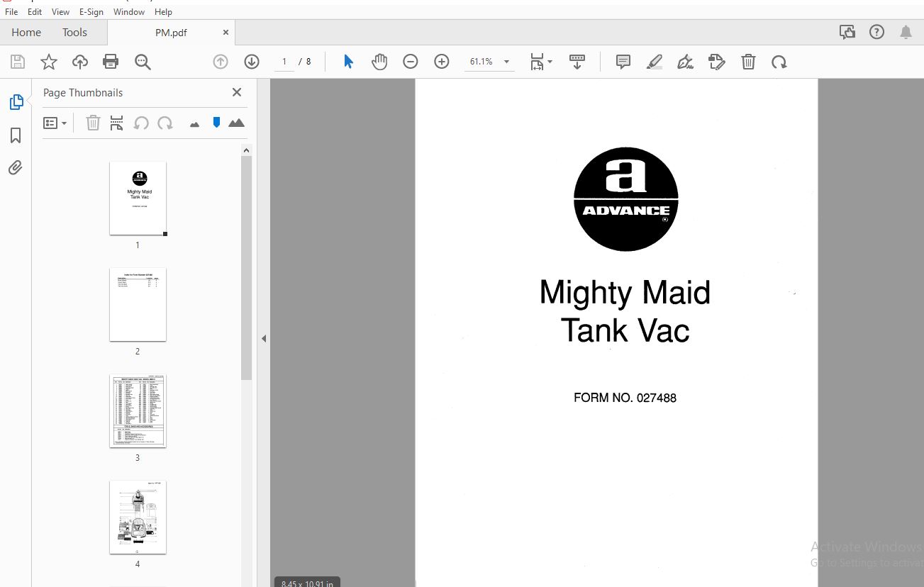Image resolution: width=924 pixels, height=587 pixels.
Task: Go to previous page with the up arrow
Action: [221, 62]
